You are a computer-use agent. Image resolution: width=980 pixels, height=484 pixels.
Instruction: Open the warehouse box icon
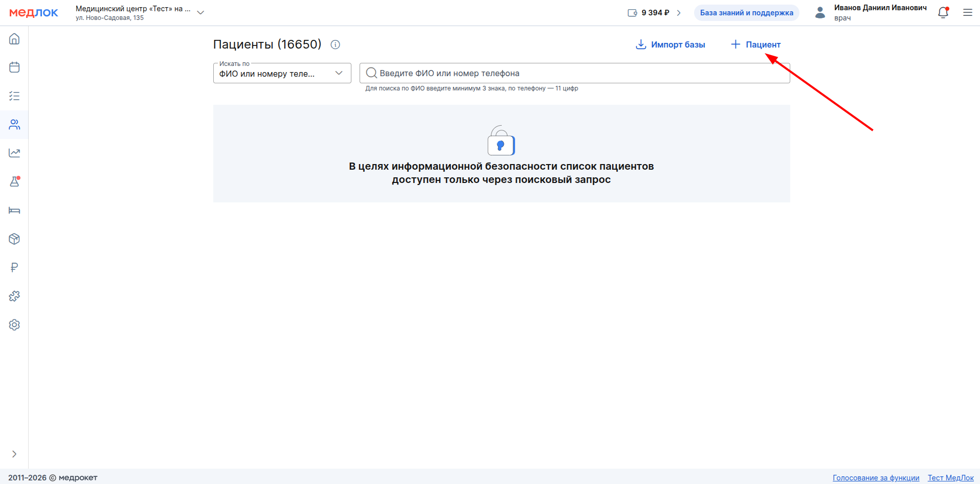click(x=14, y=239)
